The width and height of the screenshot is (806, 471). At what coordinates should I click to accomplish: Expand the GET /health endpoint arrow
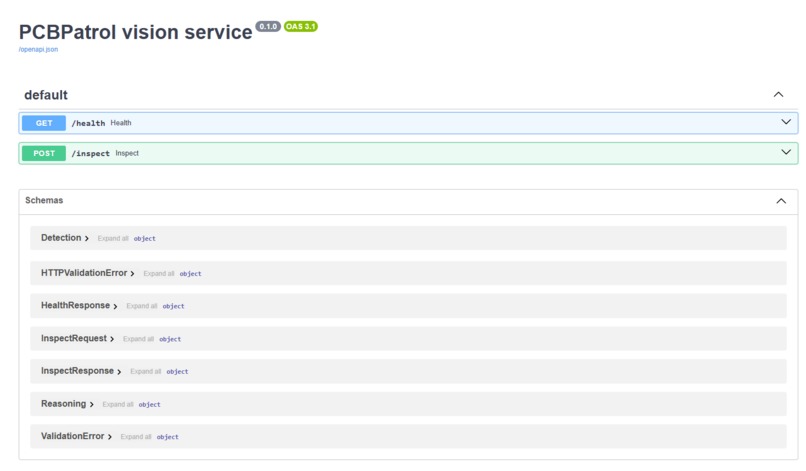point(786,122)
